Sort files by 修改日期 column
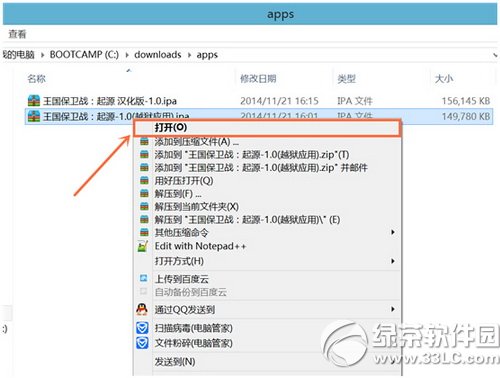 coord(258,79)
